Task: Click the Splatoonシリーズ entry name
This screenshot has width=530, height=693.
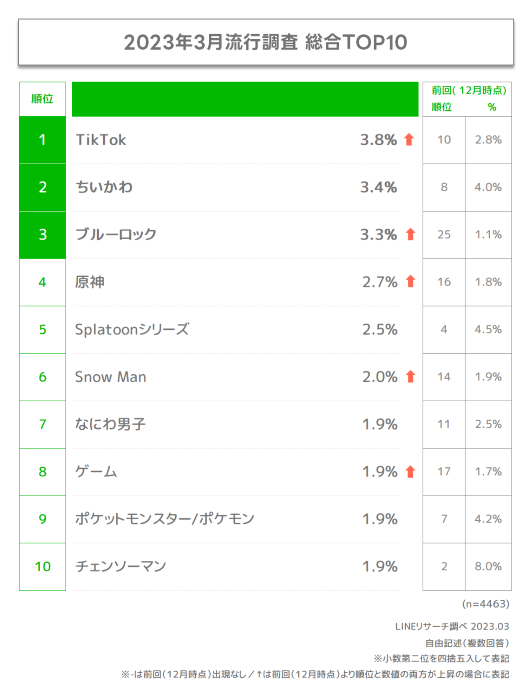Action: pyautogui.click(x=132, y=329)
